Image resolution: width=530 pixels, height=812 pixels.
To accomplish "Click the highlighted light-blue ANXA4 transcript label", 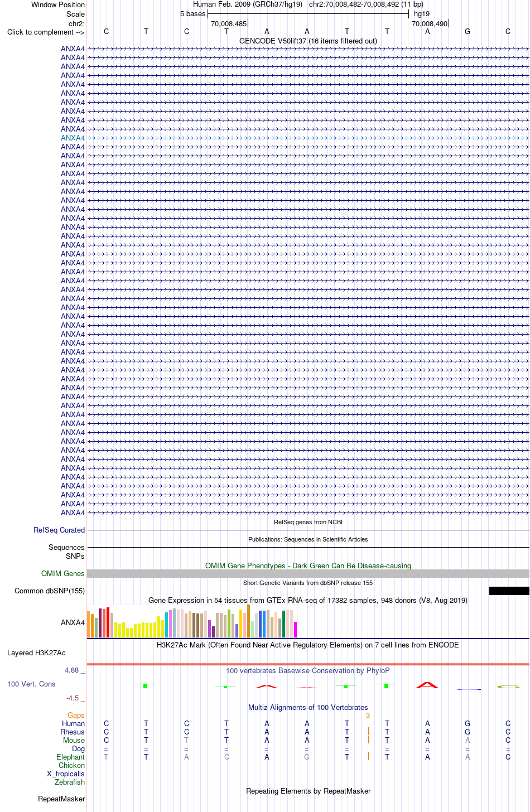I will (73, 138).
